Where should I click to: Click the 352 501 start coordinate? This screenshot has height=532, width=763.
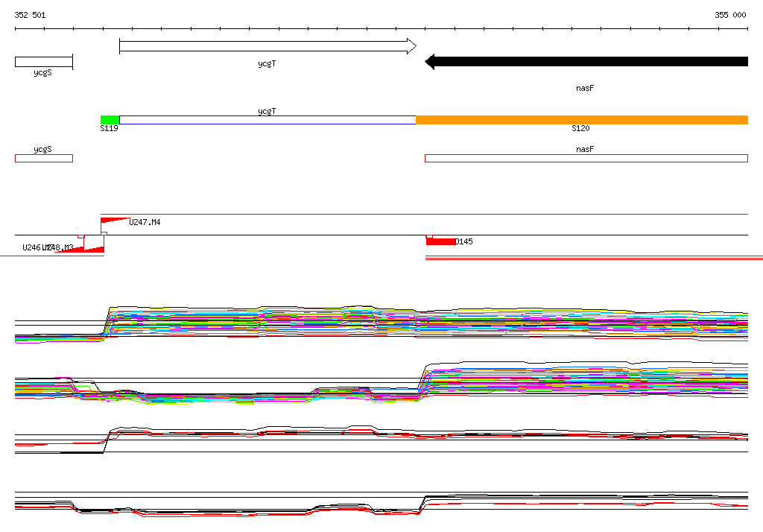30,15
